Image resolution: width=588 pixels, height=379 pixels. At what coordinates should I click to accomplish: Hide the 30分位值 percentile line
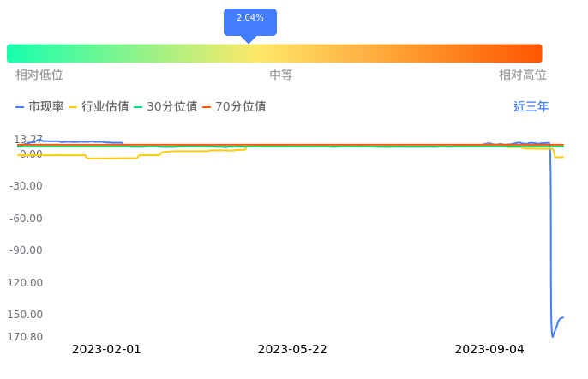165,107
